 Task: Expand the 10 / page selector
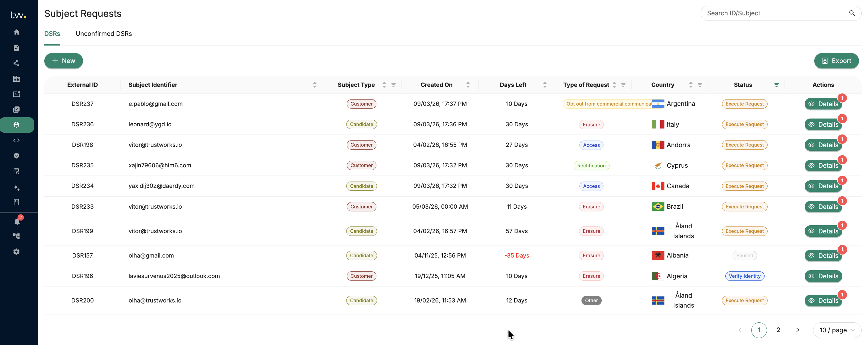pyautogui.click(x=837, y=330)
